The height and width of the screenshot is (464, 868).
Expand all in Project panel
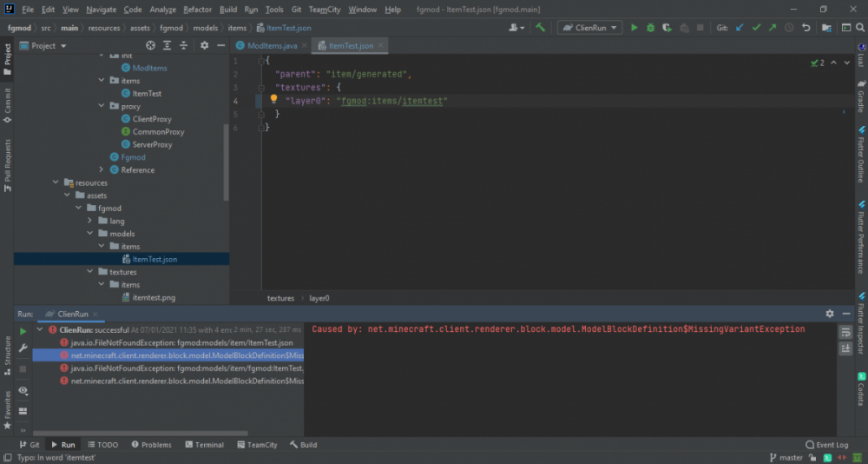[x=168, y=45]
